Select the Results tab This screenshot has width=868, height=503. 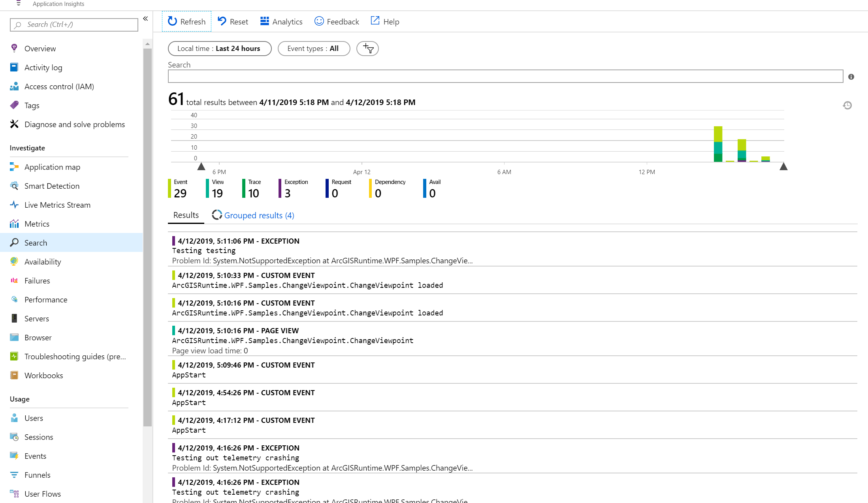[186, 215]
